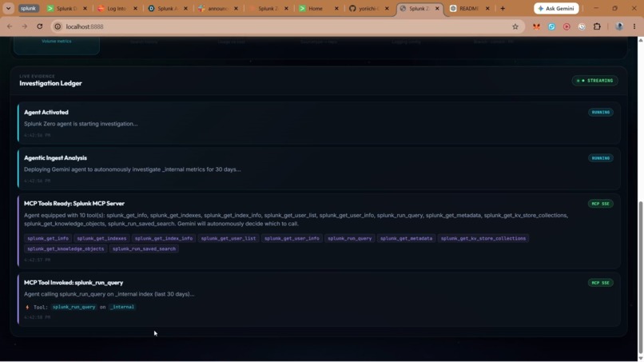Click the _internal index tag
644x362 pixels.
pos(122,307)
